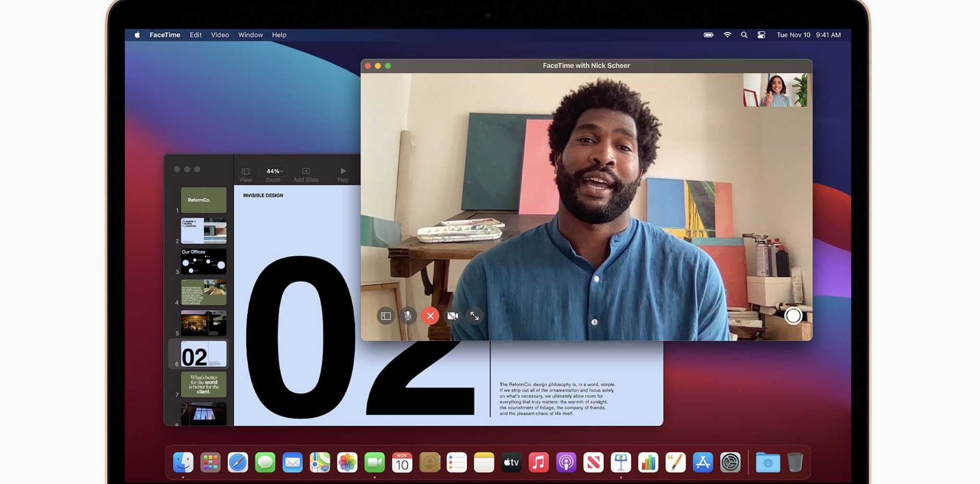Toggle Control Center from the menu bar
This screenshot has height=484, width=980.
click(x=761, y=35)
